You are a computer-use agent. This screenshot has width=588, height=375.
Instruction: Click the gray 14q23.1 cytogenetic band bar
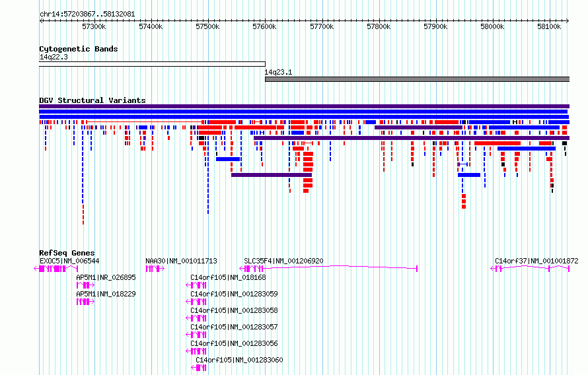(417, 79)
